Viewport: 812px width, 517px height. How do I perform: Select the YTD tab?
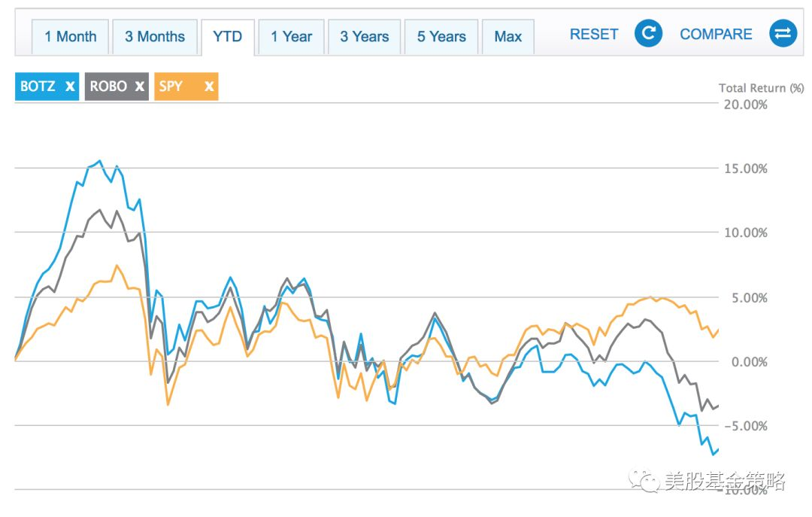click(x=227, y=36)
